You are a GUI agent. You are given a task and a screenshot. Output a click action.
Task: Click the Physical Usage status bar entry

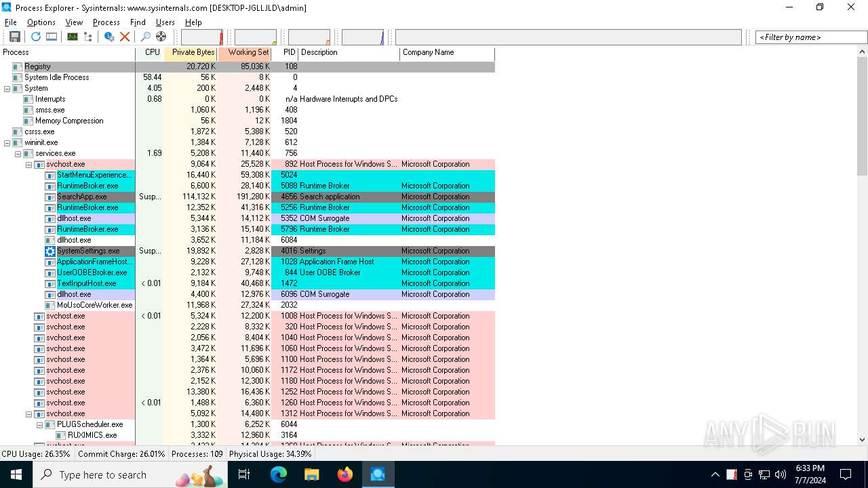click(x=271, y=454)
